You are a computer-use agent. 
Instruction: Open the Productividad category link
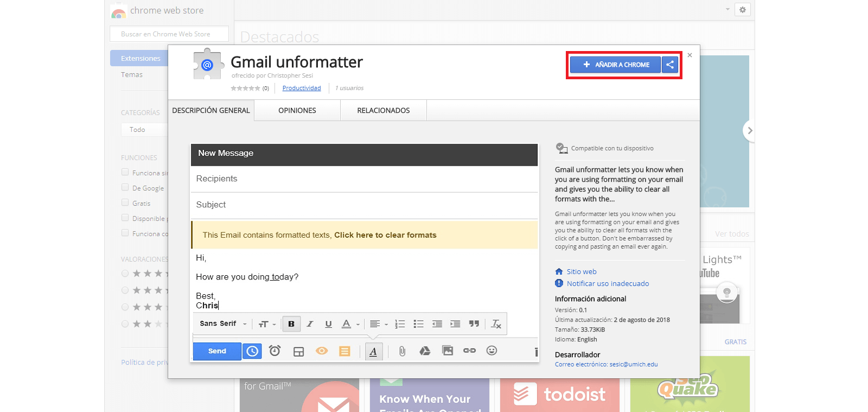(302, 88)
